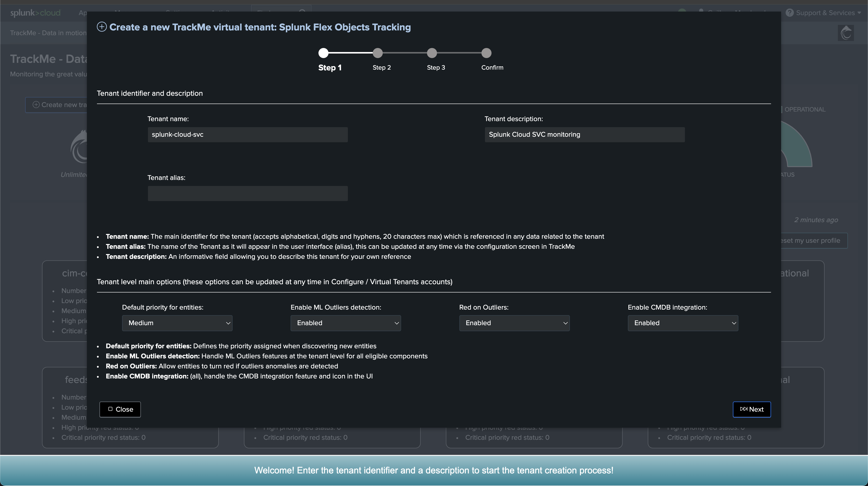
Task: Click the plus icon in dialog title
Action: (102, 27)
